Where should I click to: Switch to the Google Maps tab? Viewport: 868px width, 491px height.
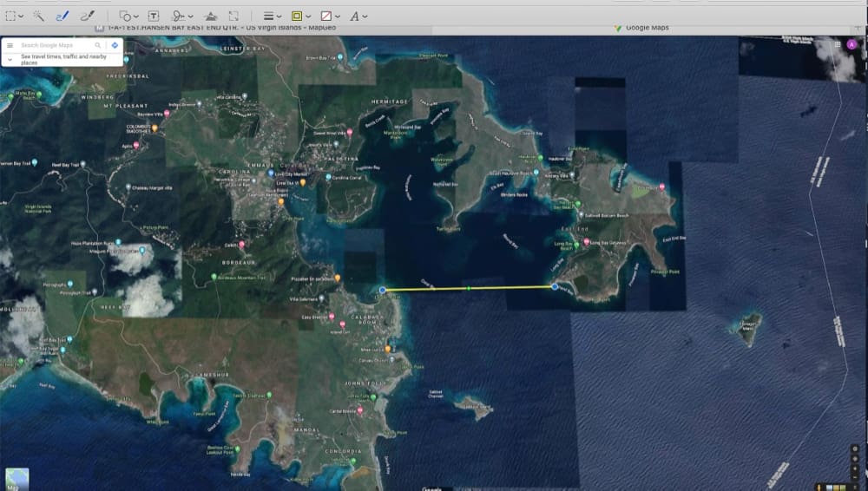tap(641, 27)
